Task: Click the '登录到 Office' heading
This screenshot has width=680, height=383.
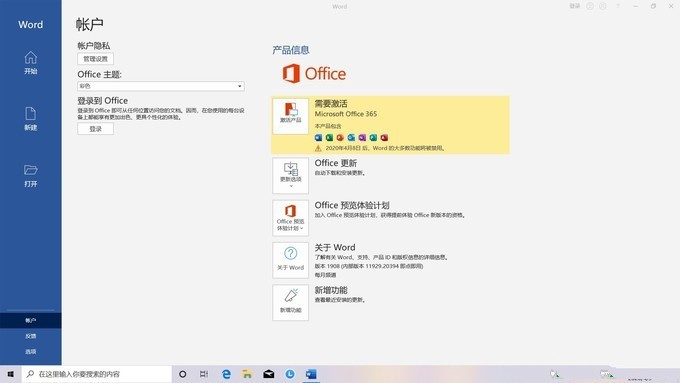Action: point(102,101)
